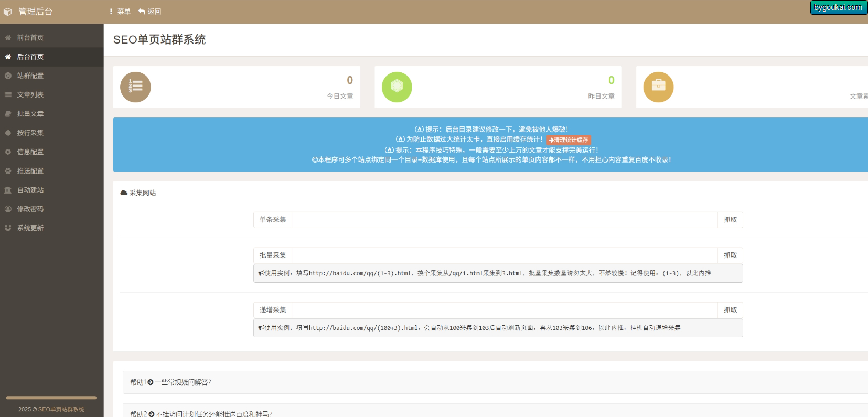This screenshot has height=417, width=868.
Task: Open 站群配置 in the sidebar
Action: tap(30, 76)
